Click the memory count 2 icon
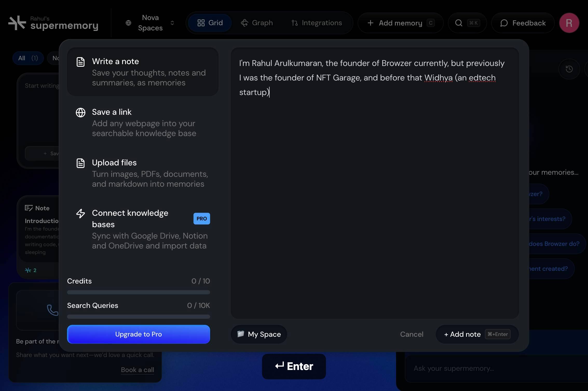This screenshot has width=588, height=391. [28, 270]
